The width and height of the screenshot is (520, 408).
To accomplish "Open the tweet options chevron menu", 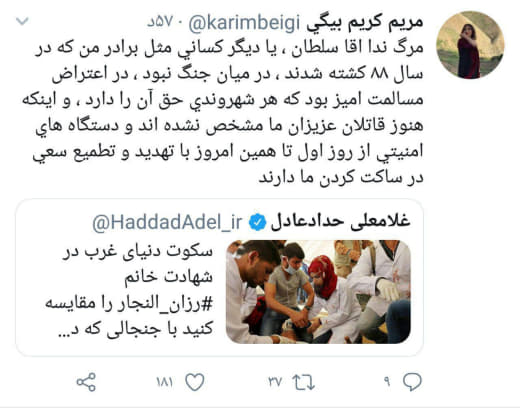I will click(x=22, y=21).
